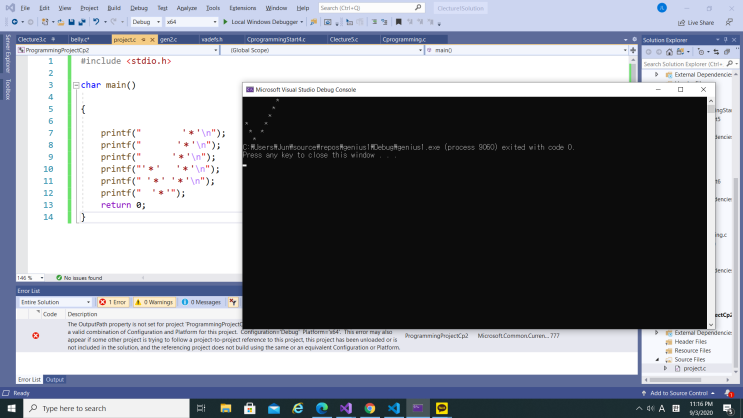Open File Explorer from the taskbar
This screenshot has height=418, width=743.
coord(226,408)
